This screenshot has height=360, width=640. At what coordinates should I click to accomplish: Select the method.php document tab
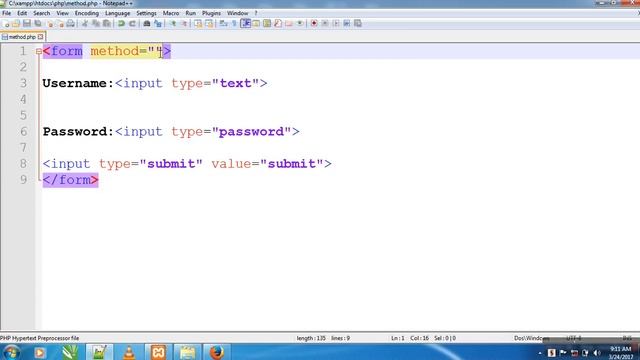(x=22, y=37)
